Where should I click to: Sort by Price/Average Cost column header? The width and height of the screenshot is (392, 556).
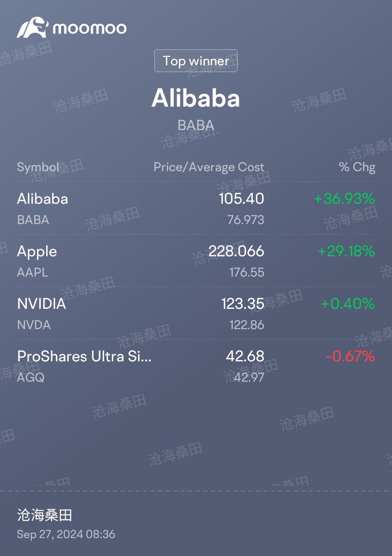[209, 167]
